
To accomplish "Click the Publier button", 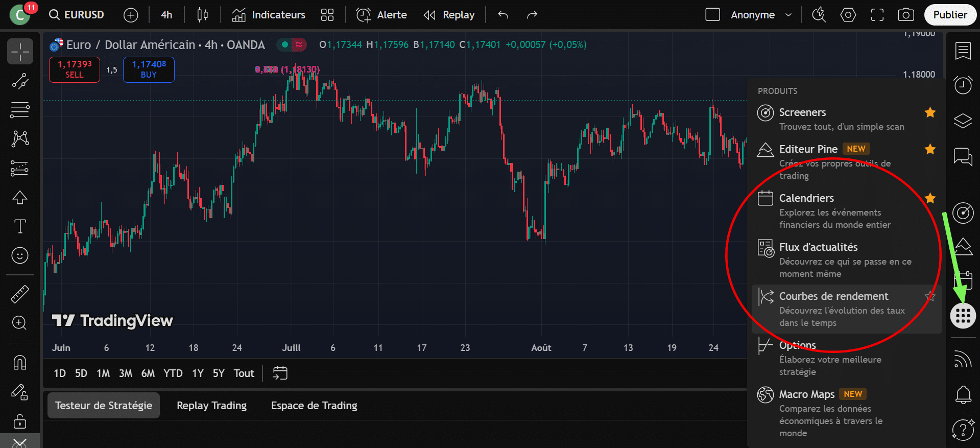I will [x=949, y=15].
